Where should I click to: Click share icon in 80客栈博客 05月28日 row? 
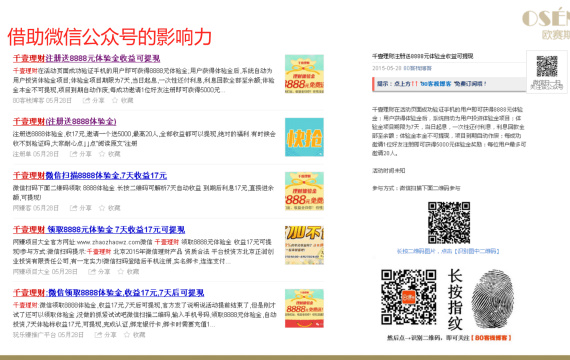(x=86, y=100)
